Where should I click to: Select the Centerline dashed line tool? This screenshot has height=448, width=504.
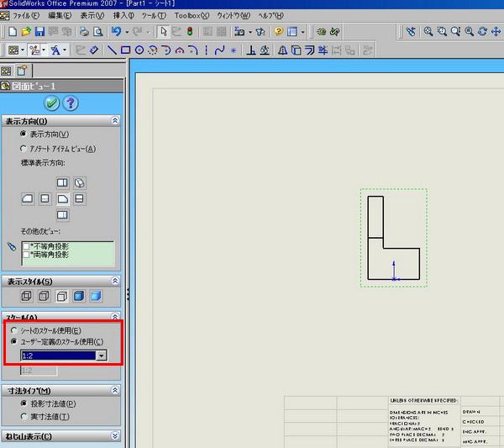(x=206, y=50)
